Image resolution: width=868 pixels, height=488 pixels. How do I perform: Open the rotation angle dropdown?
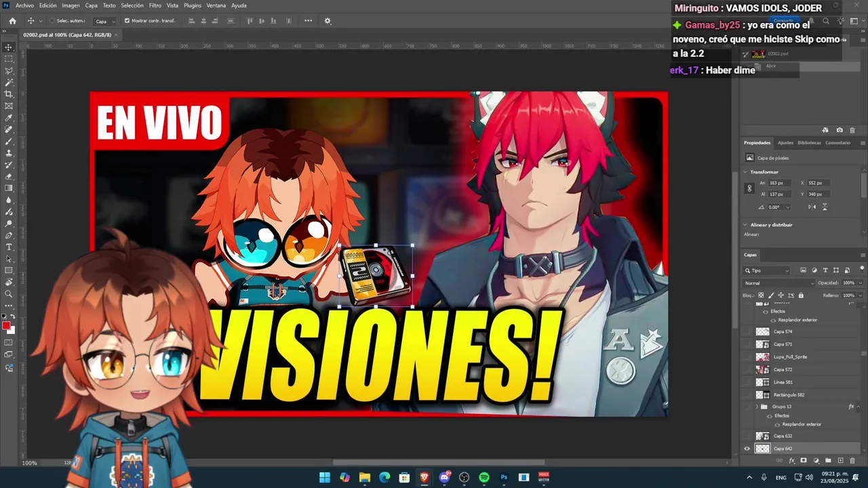(788, 207)
